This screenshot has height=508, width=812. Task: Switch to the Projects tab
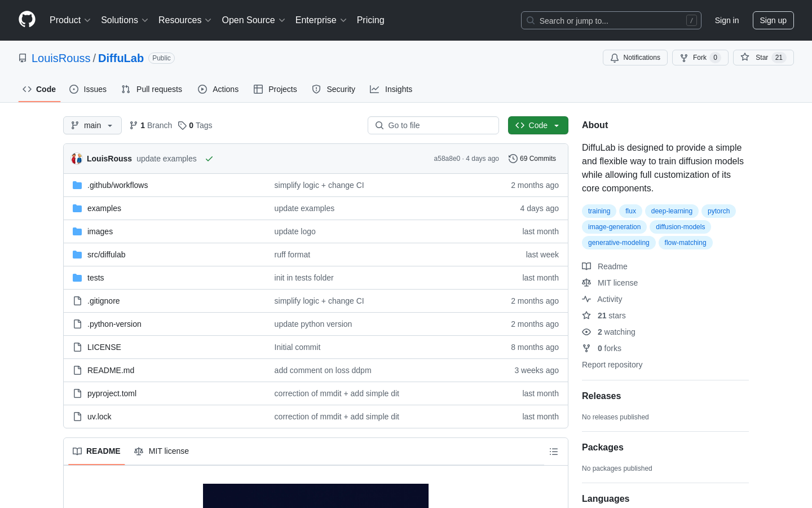275,89
